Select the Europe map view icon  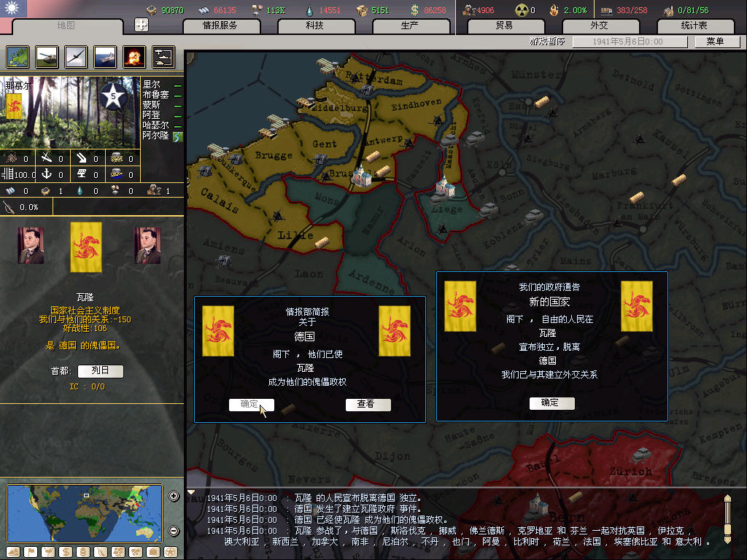point(18,57)
